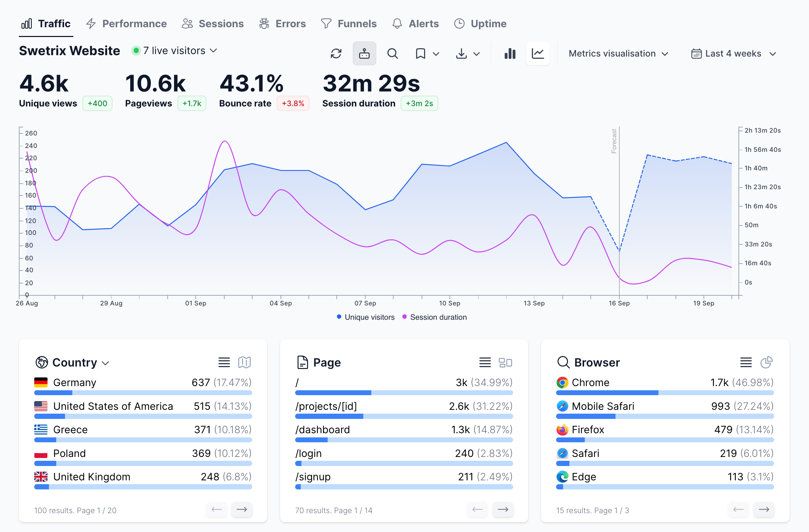Click the Chrome browser icon
Image resolution: width=809 pixels, height=532 pixels.
(562, 383)
